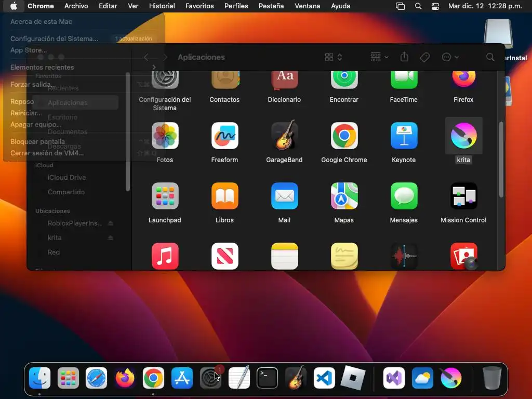Select Configuración del Sistema in Finder grid

(165, 80)
